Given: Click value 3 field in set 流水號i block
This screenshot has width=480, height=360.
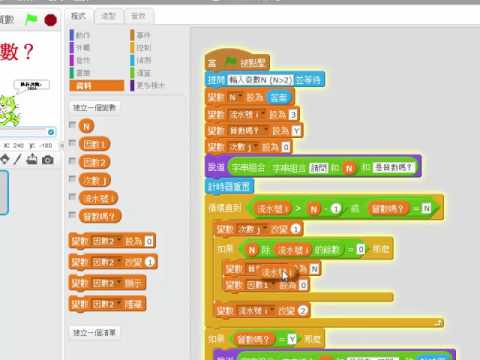Looking at the screenshot, I should tap(293, 115).
